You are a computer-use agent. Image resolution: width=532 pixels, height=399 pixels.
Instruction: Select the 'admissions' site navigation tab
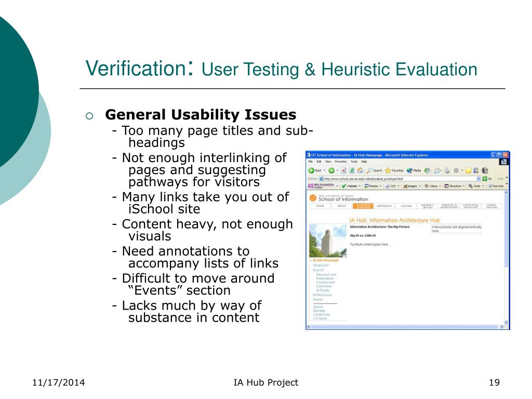click(x=385, y=206)
